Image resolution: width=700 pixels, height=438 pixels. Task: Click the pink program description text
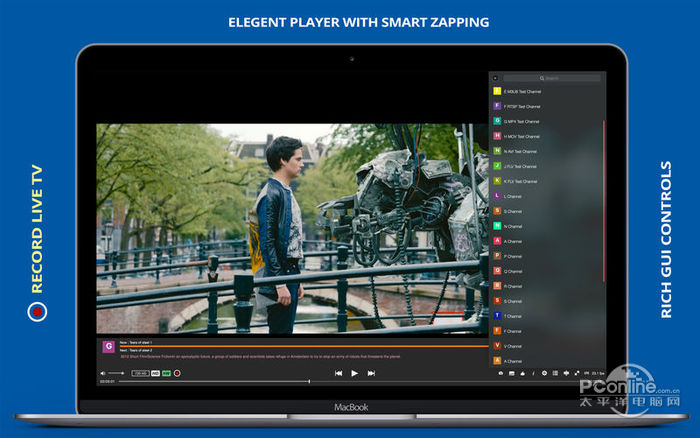pos(260,357)
